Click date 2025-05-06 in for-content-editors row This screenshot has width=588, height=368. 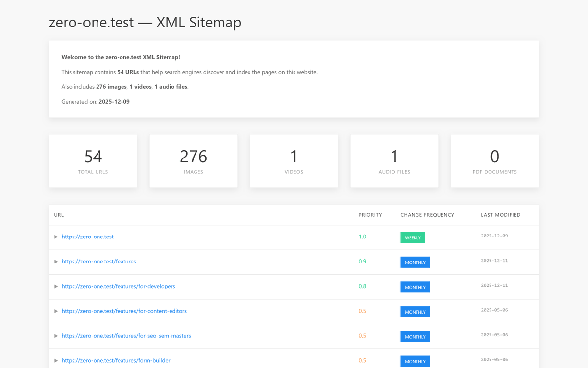(494, 310)
